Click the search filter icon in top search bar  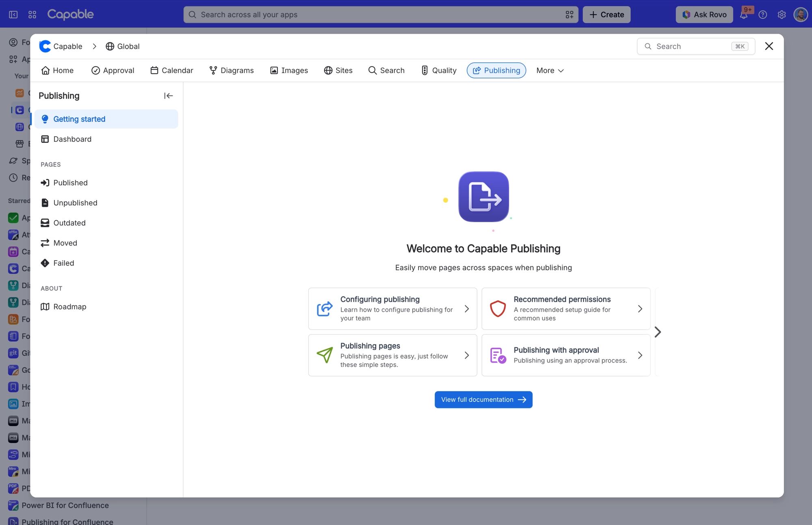(569, 15)
